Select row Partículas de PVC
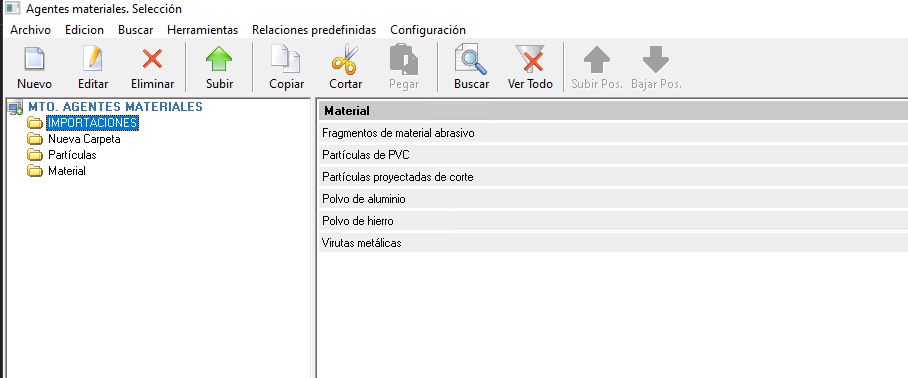The image size is (908, 378). click(x=613, y=155)
